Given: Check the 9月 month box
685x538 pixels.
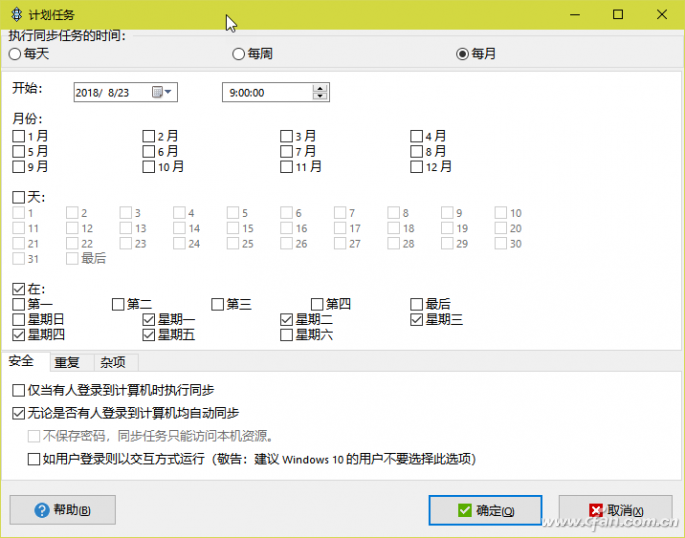Looking at the screenshot, I should (18, 167).
